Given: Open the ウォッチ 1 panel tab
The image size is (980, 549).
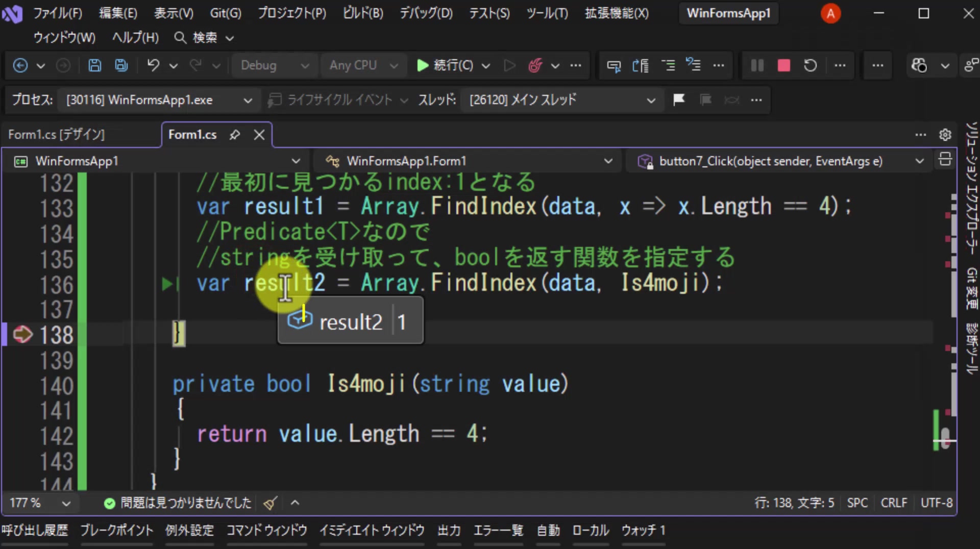Looking at the screenshot, I should pyautogui.click(x=643, y=531).
